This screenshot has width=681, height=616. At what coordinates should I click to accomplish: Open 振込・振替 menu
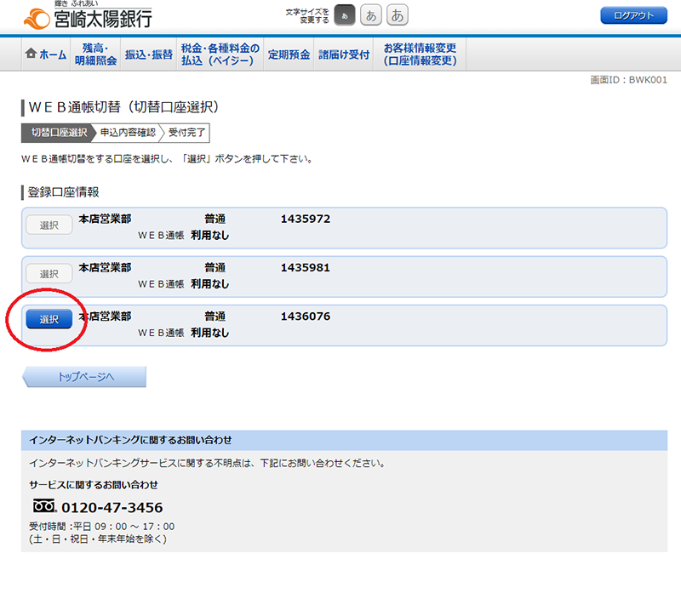pos(148,54)
